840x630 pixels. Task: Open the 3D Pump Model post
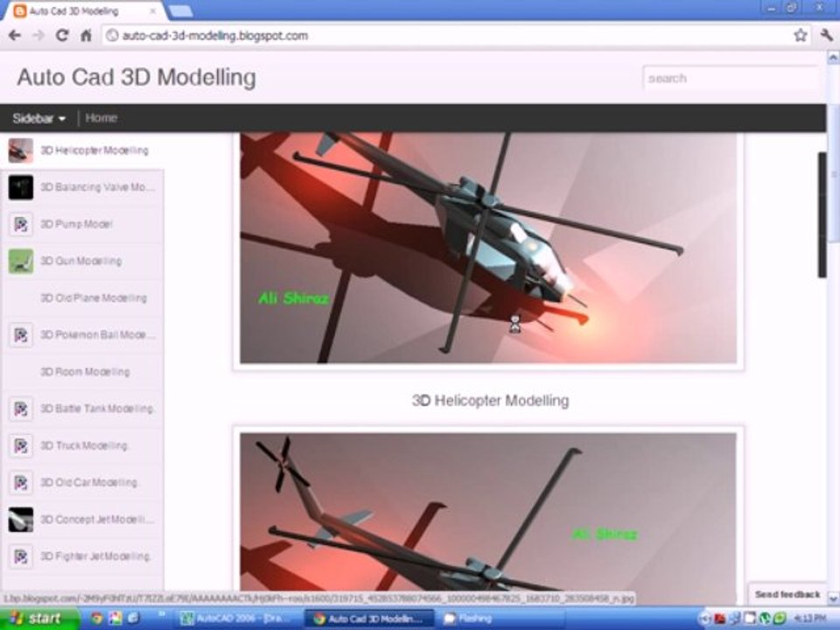point(77,225)
